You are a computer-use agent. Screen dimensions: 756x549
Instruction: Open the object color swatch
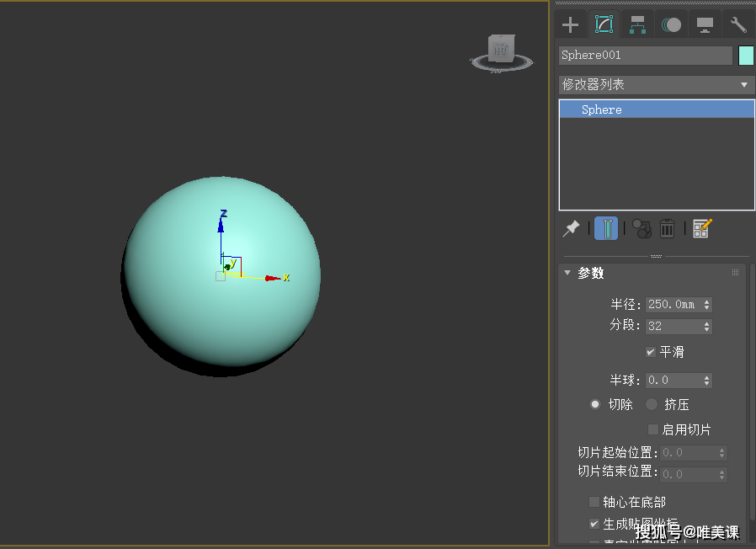coord(746,56)
